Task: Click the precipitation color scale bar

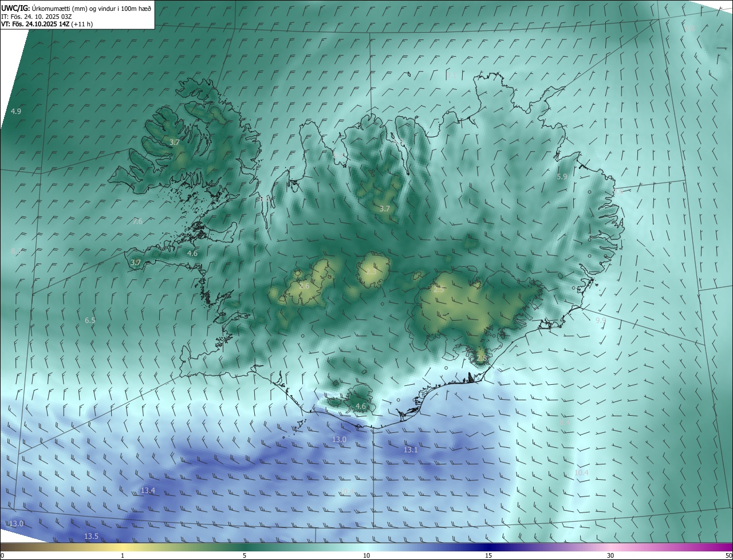Action: [x=366, y=547]
